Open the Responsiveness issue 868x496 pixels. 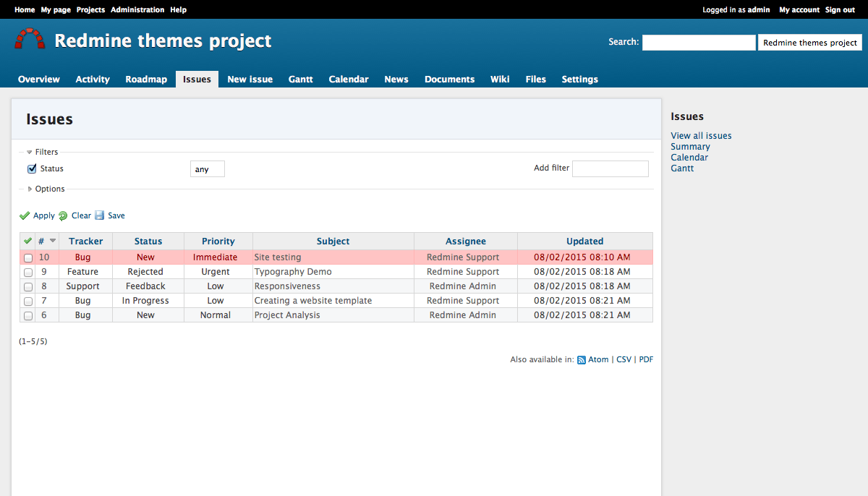pos(287,286)
